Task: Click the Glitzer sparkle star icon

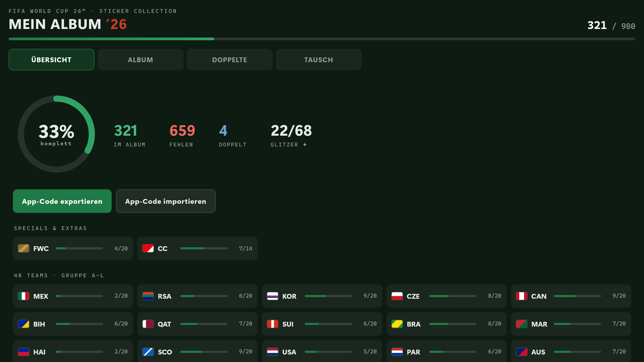Action: 305,145
